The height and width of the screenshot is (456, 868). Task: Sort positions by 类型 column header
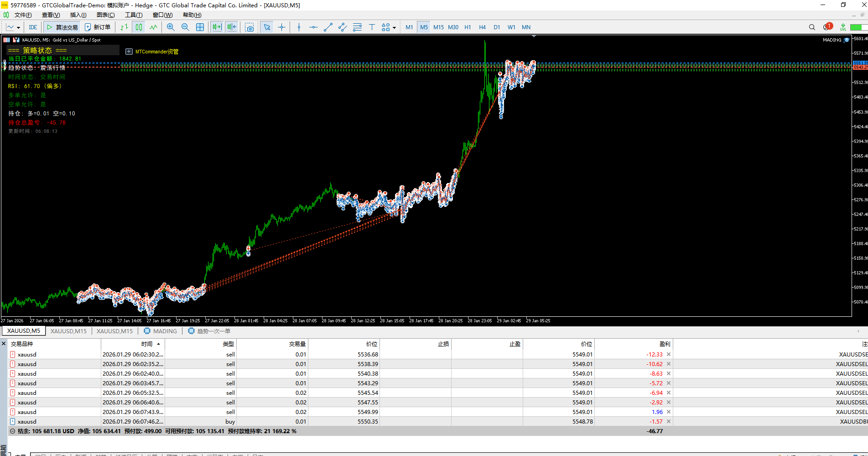click(201, 344)
